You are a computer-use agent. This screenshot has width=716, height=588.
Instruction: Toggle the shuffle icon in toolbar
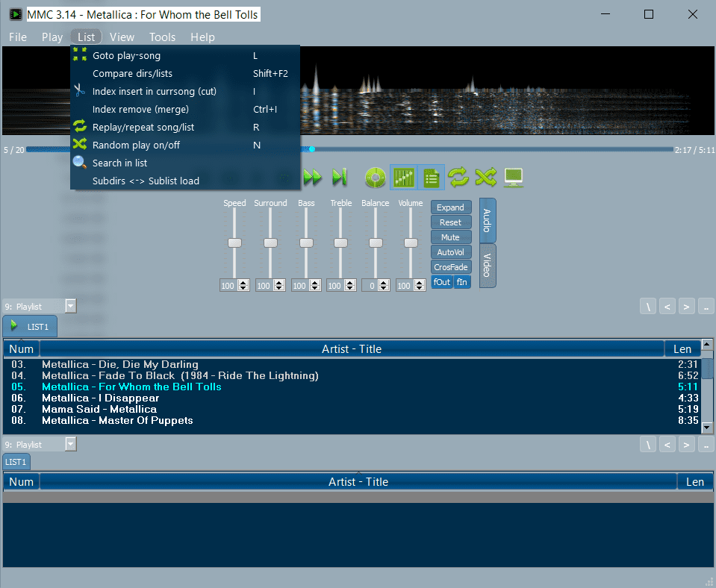[485, 177]
